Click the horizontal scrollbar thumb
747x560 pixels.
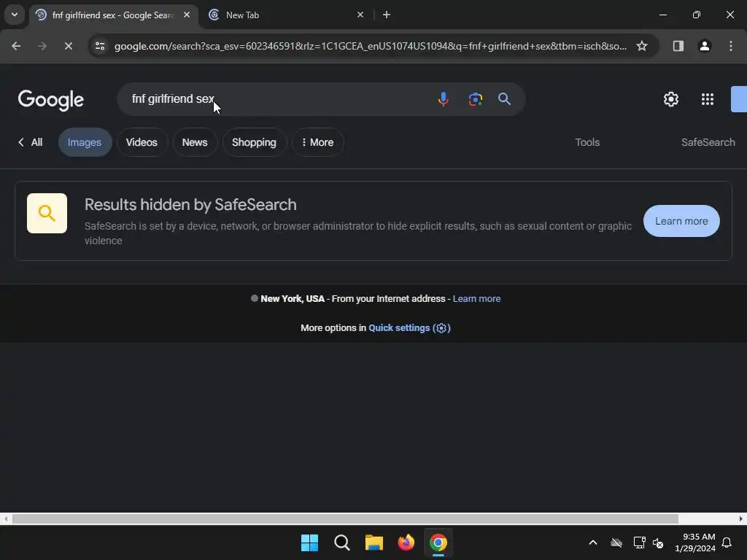pos(345,518)
